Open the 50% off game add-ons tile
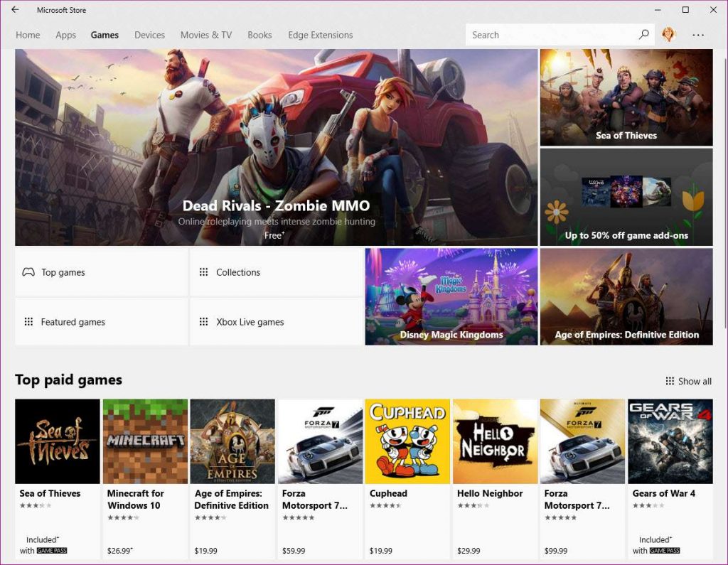The width and height of the screenshot is (728, 565). [x=626, y=197]
